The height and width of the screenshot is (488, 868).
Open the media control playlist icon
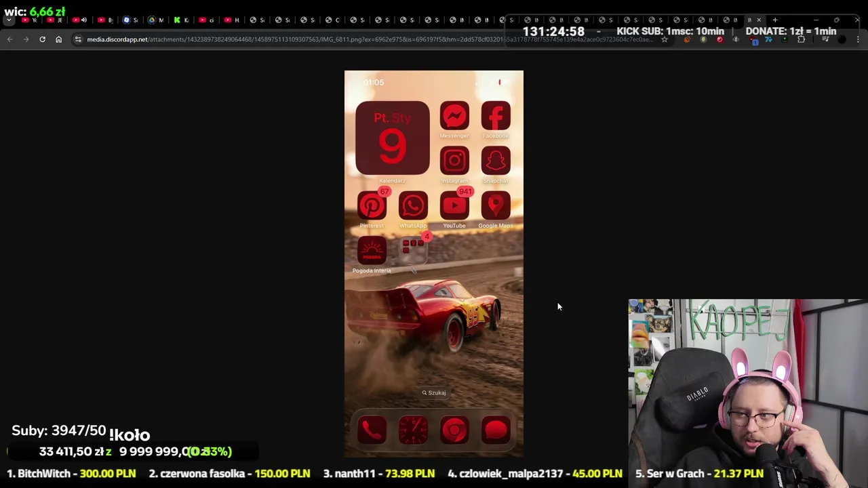tap(825, 40)
